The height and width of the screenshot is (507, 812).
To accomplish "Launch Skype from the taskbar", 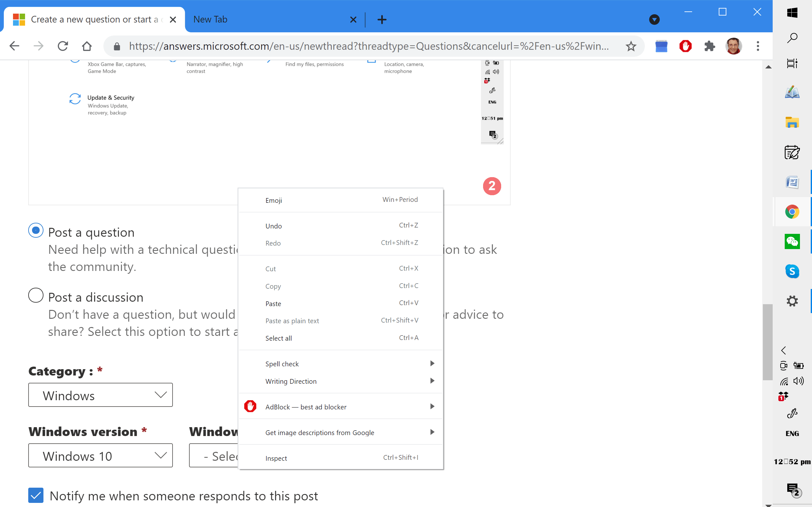I will (792, 271).
